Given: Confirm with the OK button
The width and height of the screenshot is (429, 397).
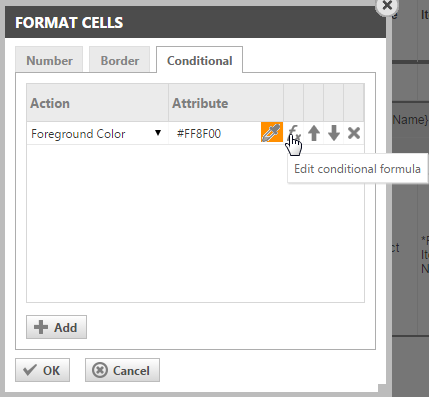Looking at the screenshot, I should (x=42, y=370).
